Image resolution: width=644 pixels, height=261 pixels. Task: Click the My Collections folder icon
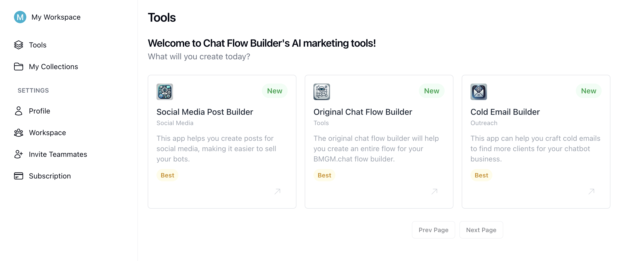click(x=19, y=67)
